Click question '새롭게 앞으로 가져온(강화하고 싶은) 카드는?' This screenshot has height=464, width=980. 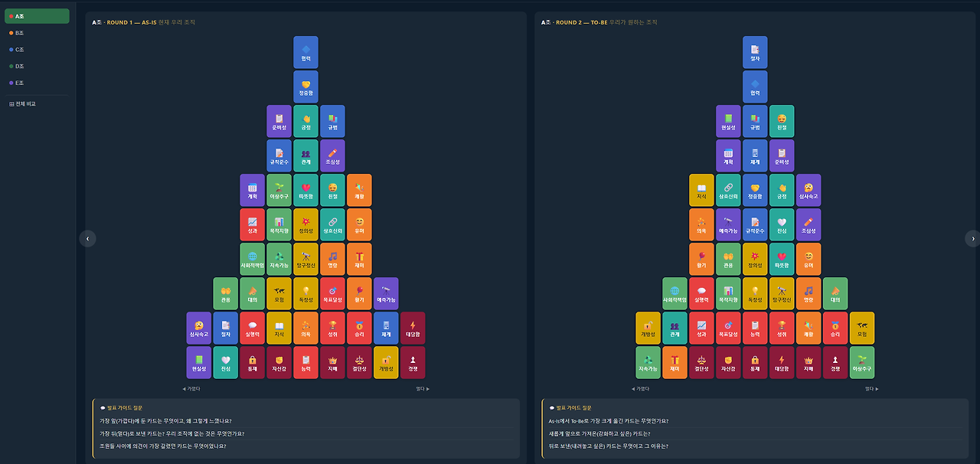(x=601, y=433)
